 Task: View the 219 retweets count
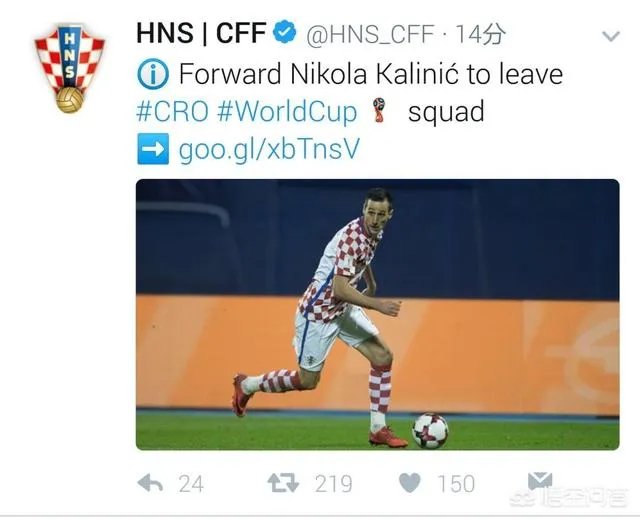[333, 484]
